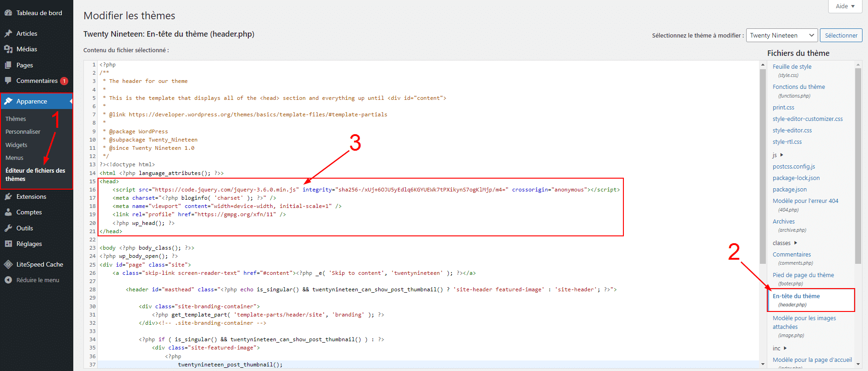
Task: Click the Réduire le menu collapse icon
Action: click(x=8, y=280)
